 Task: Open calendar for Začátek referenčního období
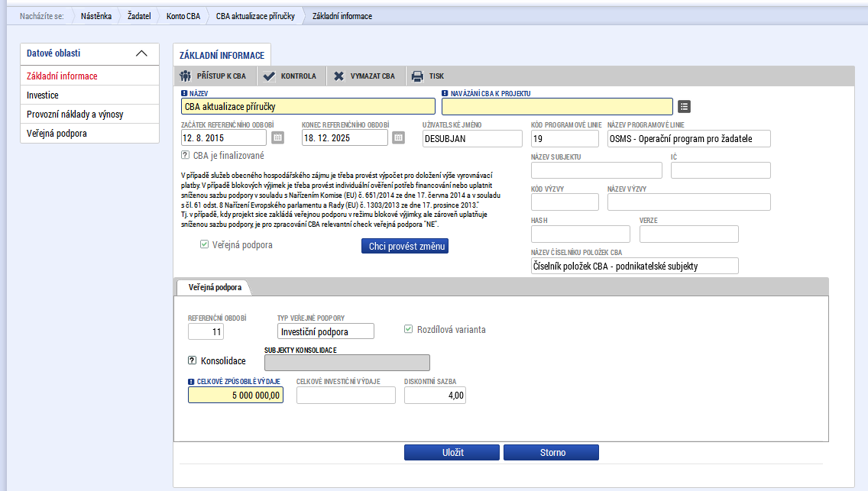click(278, 137)
